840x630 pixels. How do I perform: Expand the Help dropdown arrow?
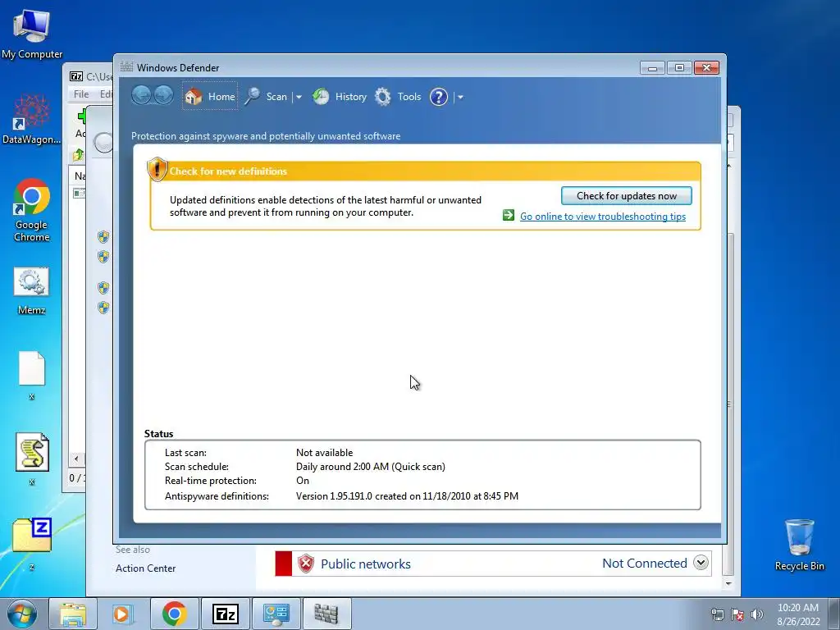point(460,97)
